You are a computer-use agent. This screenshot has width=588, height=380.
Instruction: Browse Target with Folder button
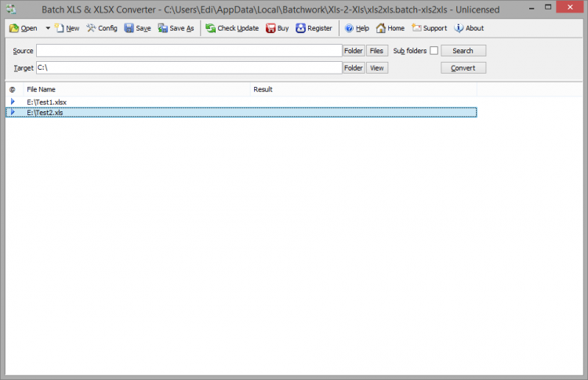pyautogui.click(x=354, y=68)
